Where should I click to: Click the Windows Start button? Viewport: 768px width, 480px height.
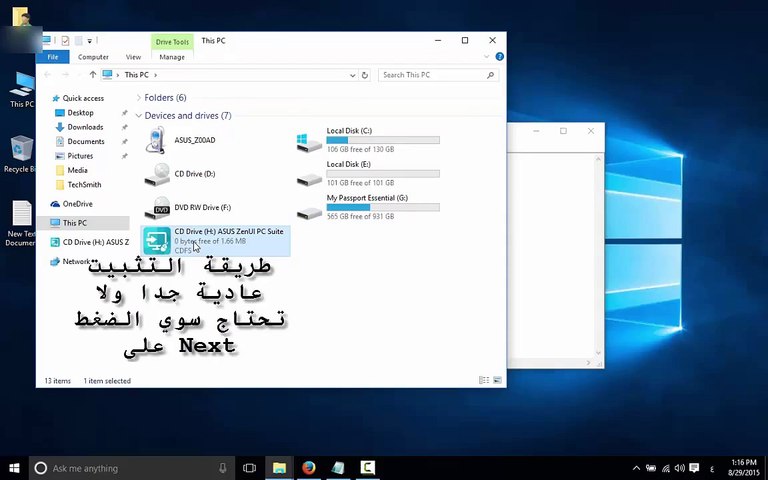[x=14, y=468]
